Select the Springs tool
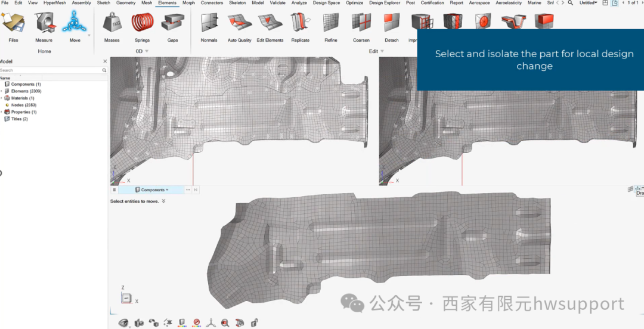The height and width of the screenshot is (329, 644). click(x=142, y=26)
